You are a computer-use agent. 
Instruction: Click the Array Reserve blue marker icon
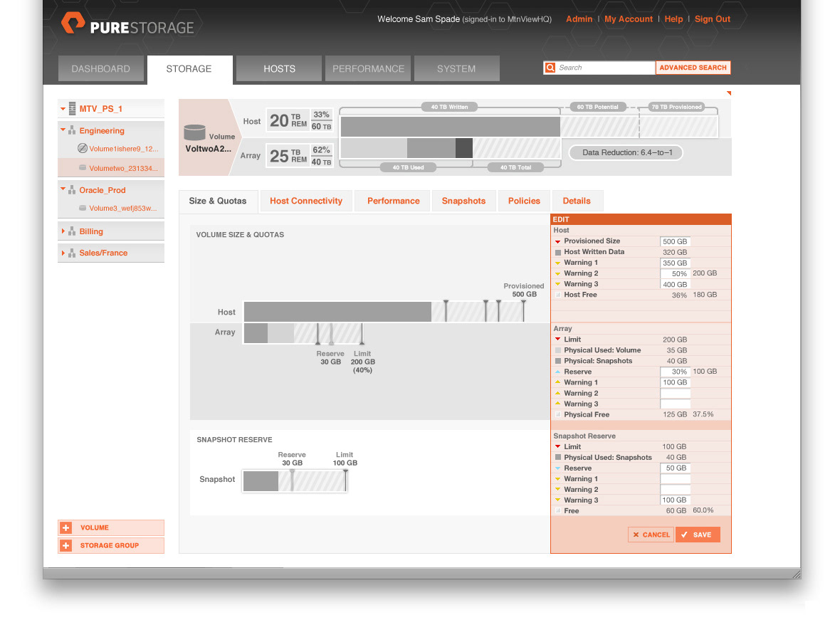557,372
